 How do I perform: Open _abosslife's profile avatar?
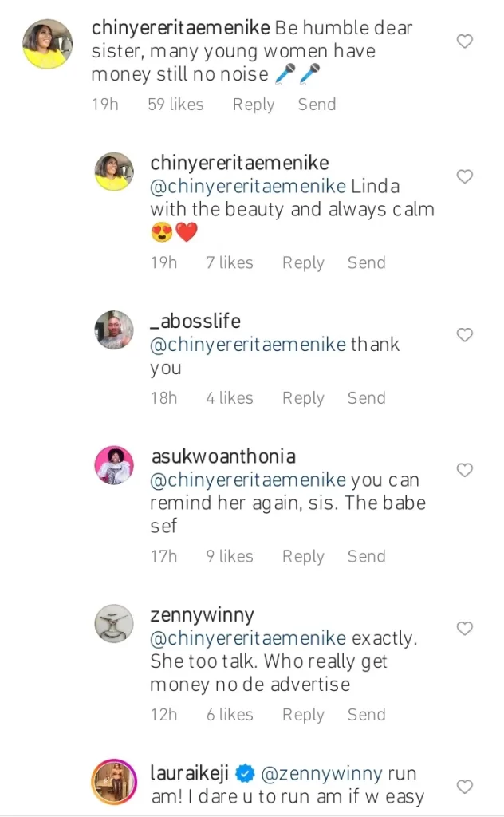(114, 329)
